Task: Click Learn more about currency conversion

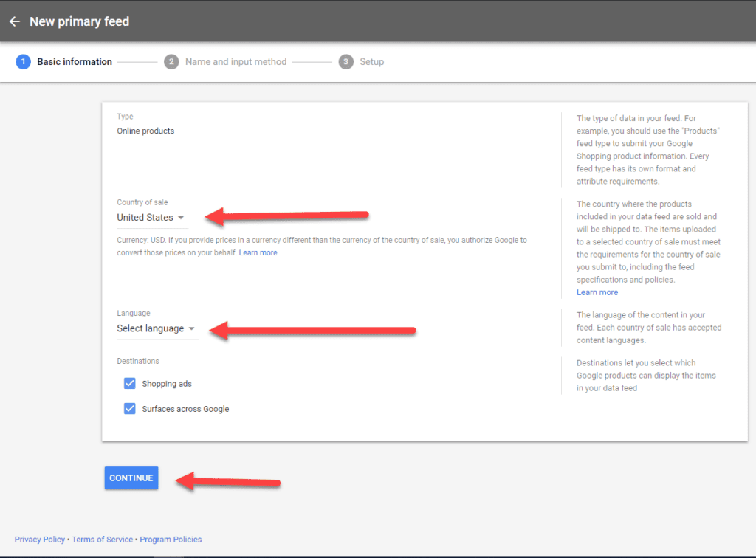Action: [x=258, y=252]
